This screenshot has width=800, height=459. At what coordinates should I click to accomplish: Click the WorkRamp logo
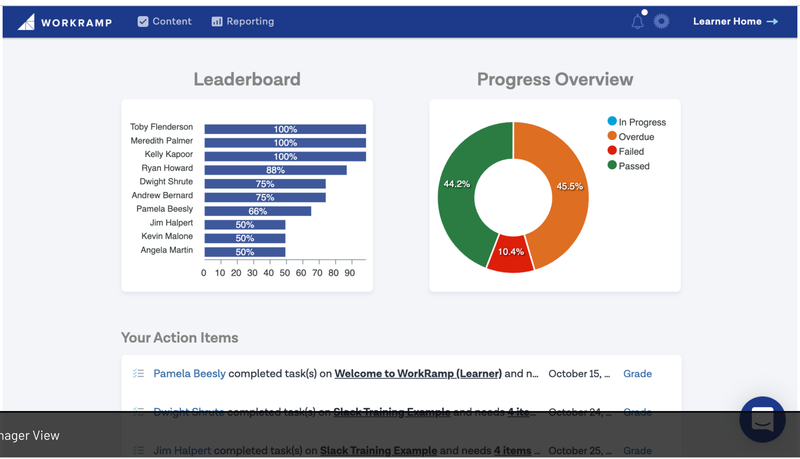65,22
